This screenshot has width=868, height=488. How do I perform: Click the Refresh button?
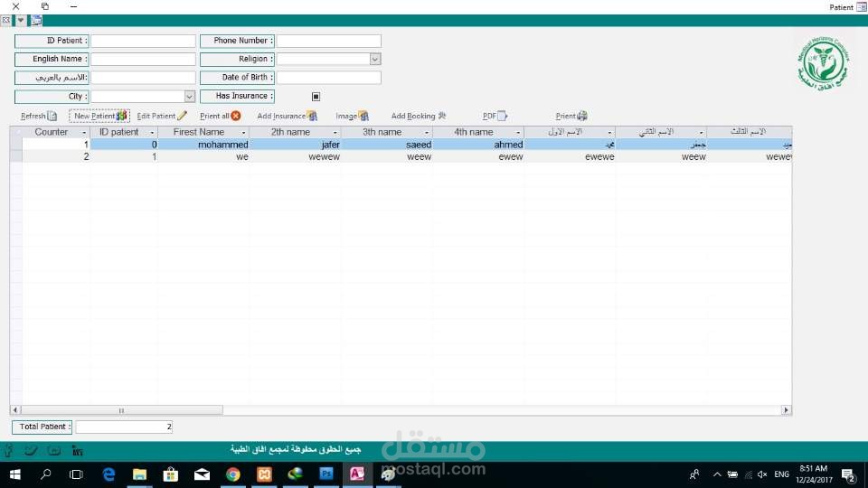[x=38, y=117]
